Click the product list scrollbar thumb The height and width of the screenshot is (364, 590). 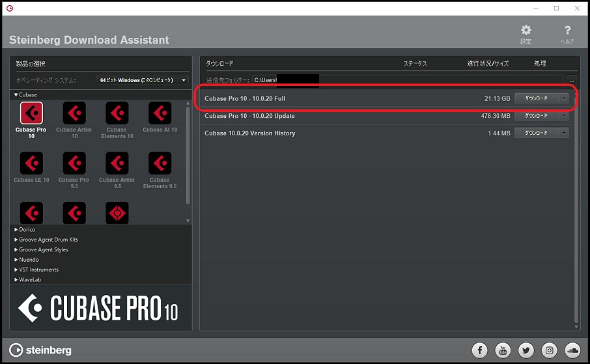(188, 156)
